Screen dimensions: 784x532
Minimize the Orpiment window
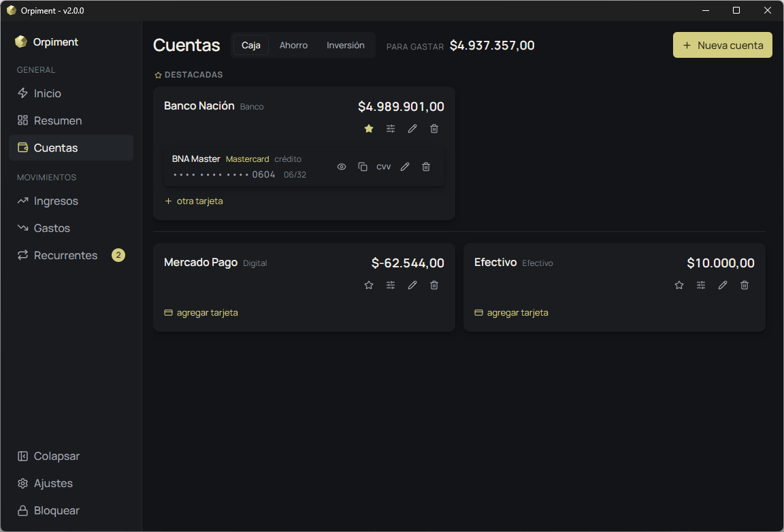point(706,10)
